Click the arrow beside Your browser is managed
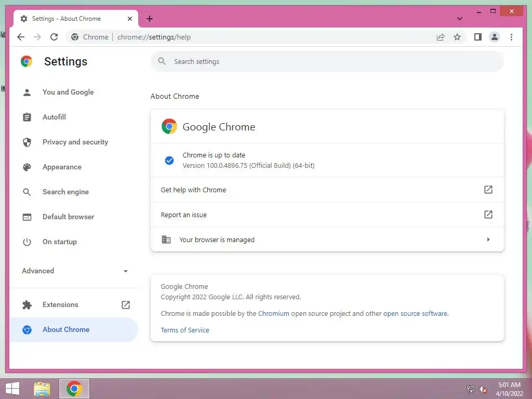Image resolution: width=532 pixels, height=399 pixels. tap(488, 240)
